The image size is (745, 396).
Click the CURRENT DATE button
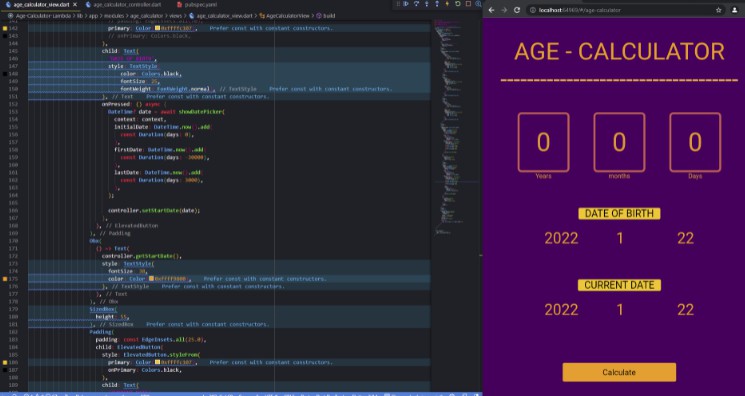(x=619, y=285)
